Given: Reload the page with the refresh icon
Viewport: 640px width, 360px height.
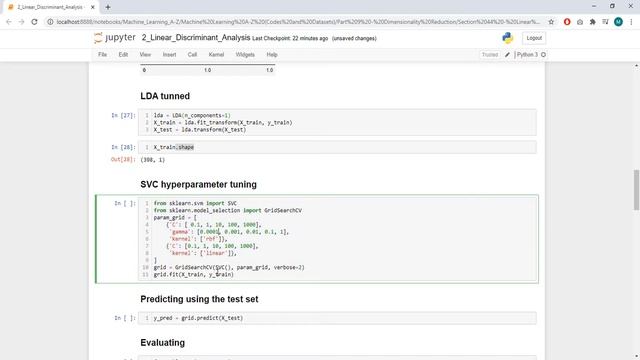Looking at the screenshot, I should (34, 22).
